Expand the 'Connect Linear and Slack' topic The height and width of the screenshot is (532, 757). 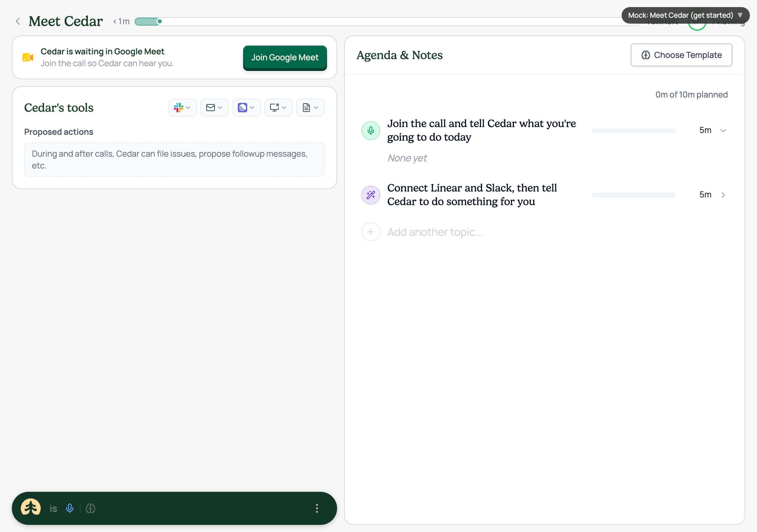point(723,195)
